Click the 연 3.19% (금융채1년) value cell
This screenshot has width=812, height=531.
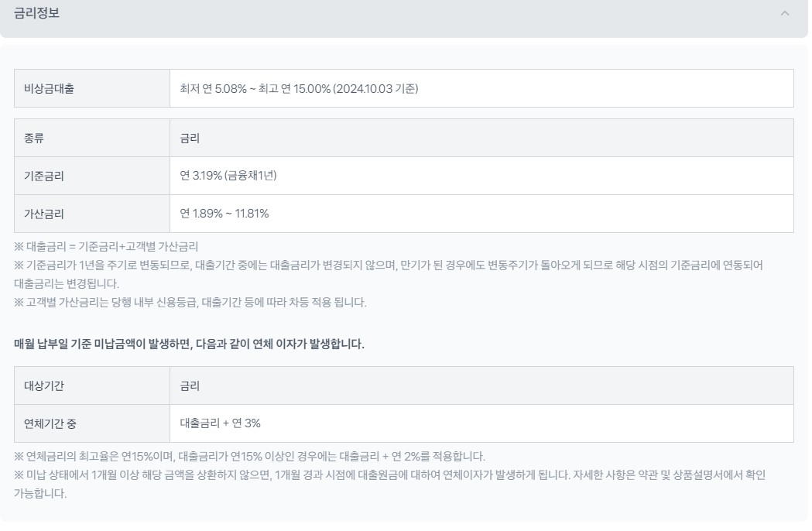(x=229, y=175)
